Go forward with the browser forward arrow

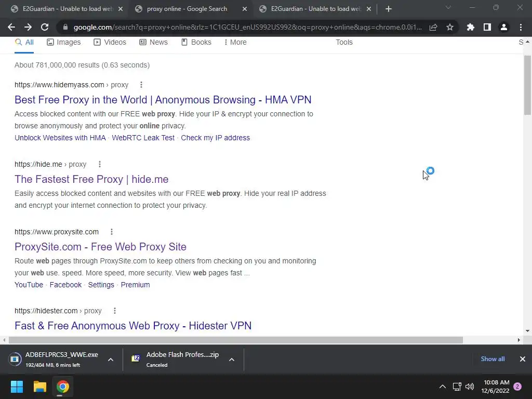click(28, 27)
